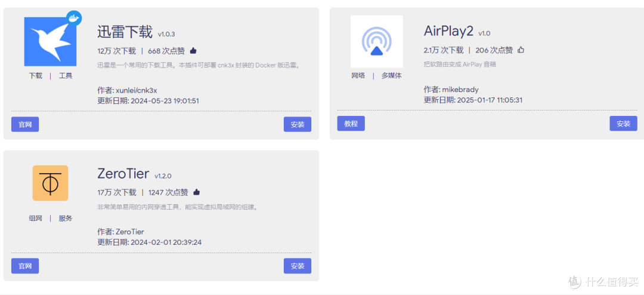Image resolution: width=644 pixels, height=295 pixels.
Task: Click the ZeroTier 内网穿透 description text
Action: coord(178,207)
